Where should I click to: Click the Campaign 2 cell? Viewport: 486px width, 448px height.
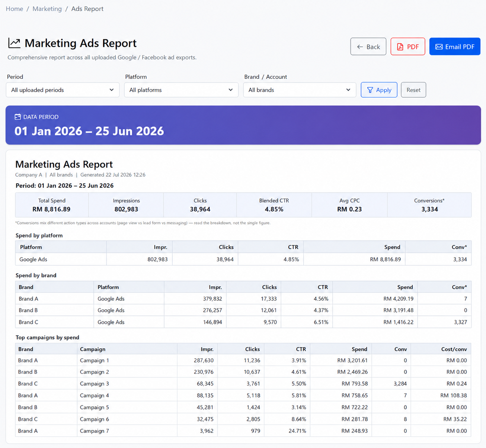(x=127, y=372)
